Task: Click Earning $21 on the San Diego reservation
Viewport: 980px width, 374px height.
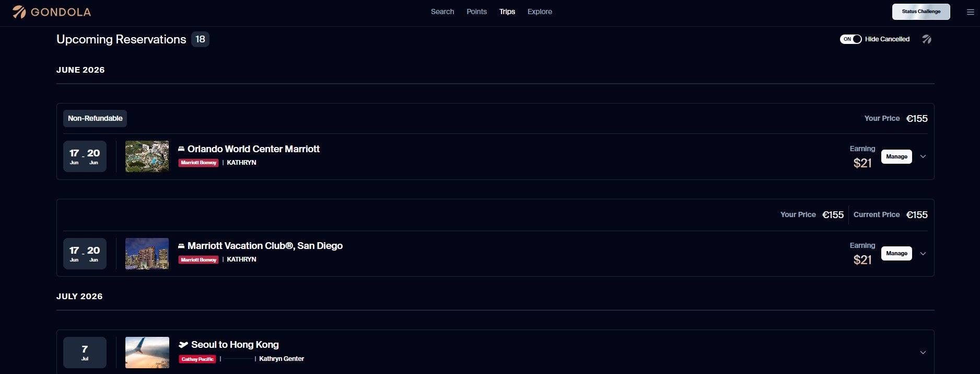Action: [862, 254]
